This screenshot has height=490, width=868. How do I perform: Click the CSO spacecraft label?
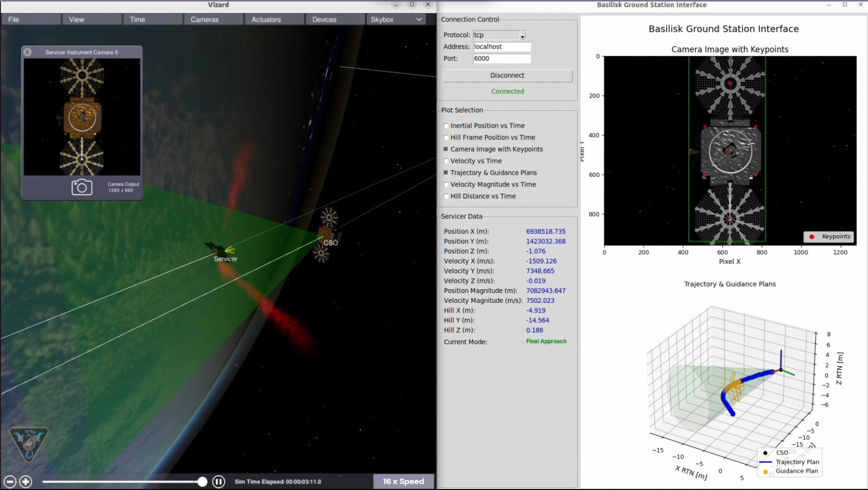[x=330, y=243]
